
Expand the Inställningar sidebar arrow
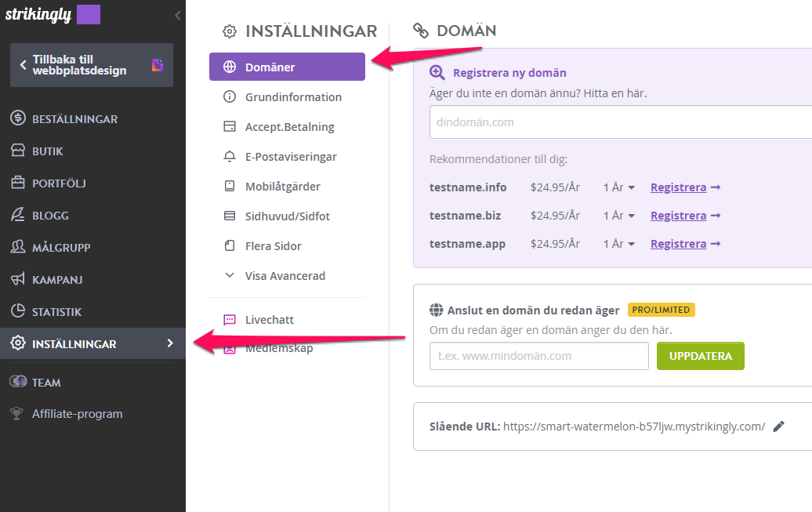(x=170, y=343)
